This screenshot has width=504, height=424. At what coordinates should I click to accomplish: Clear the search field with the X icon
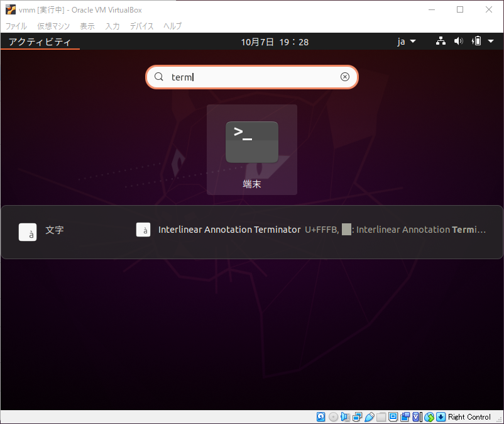(345, 77)
